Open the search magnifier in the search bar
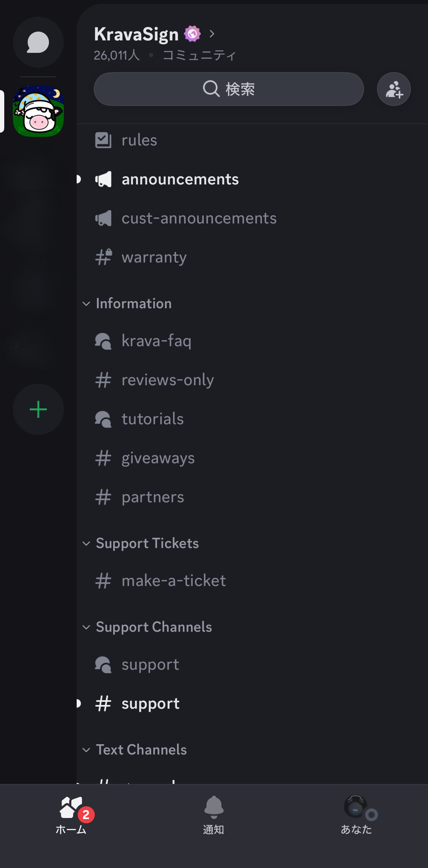This screenshot has width=428, height=868. click(211, 89)
